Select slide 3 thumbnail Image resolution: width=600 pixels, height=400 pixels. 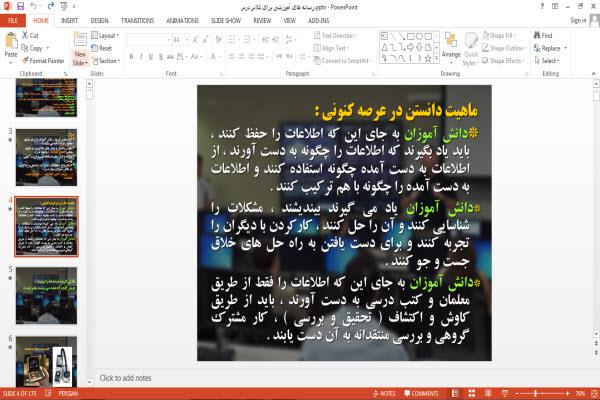tap(46, 157)
